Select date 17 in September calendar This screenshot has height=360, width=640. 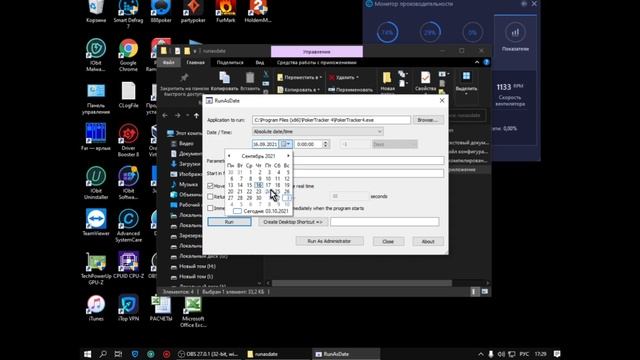[x=268, y=185]
